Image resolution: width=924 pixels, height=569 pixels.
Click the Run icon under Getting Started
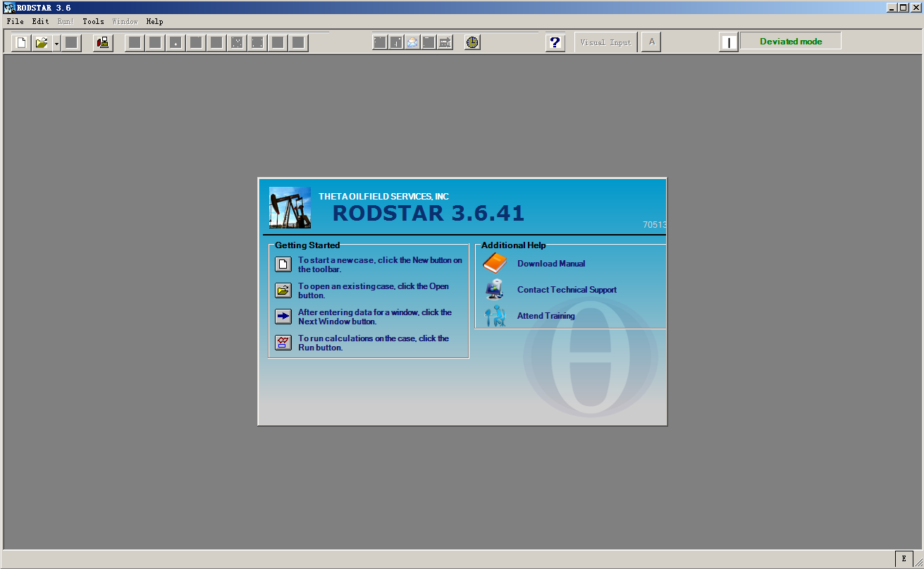tap(283, 343)
